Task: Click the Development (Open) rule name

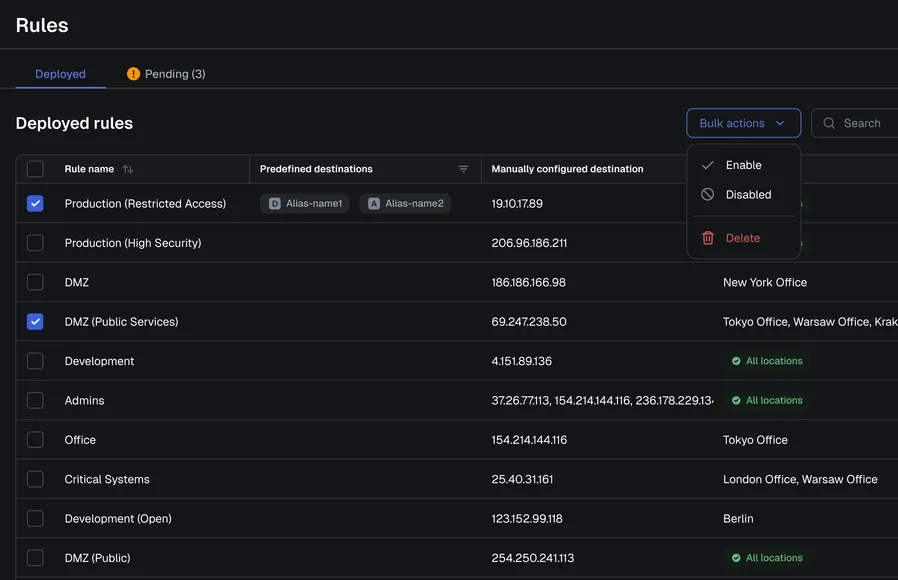Action: coord(118,519)
